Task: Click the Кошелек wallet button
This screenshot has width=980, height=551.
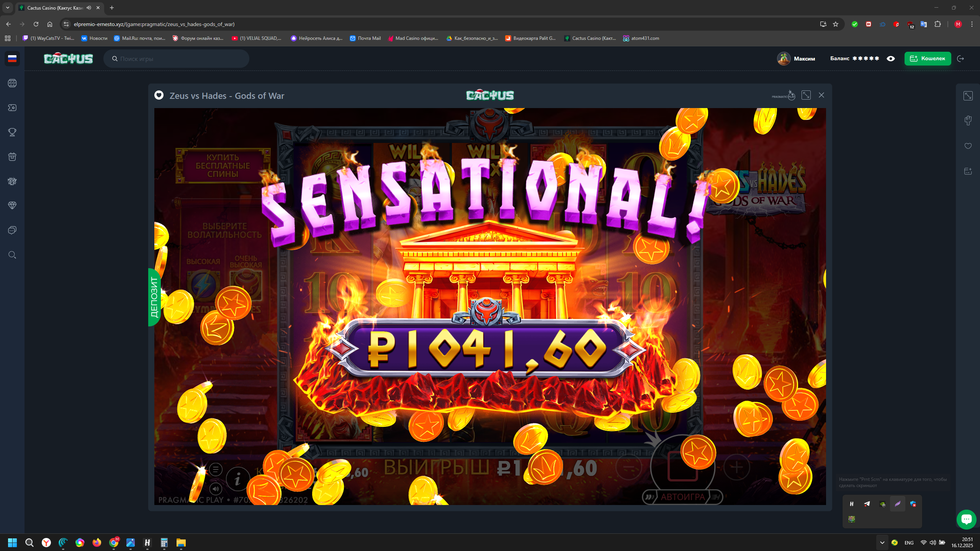Action: 927,59
